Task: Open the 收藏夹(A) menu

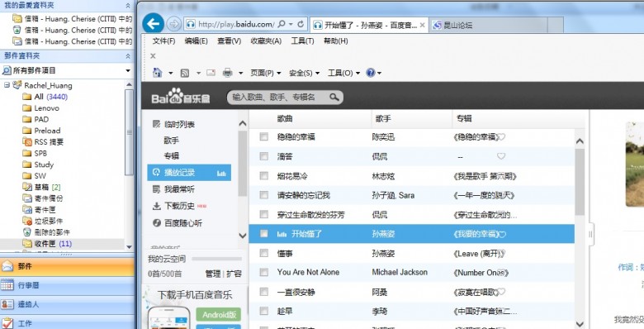Action: (x=266, y=41)
